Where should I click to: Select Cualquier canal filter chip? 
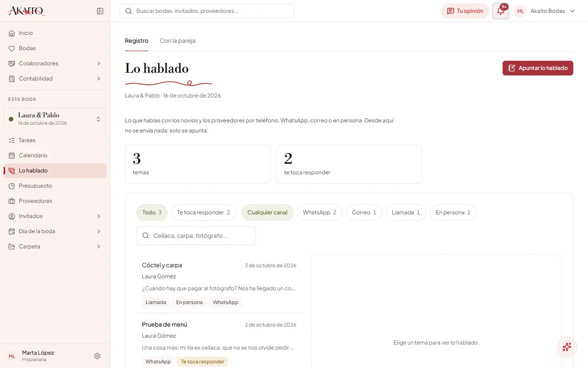267,213
